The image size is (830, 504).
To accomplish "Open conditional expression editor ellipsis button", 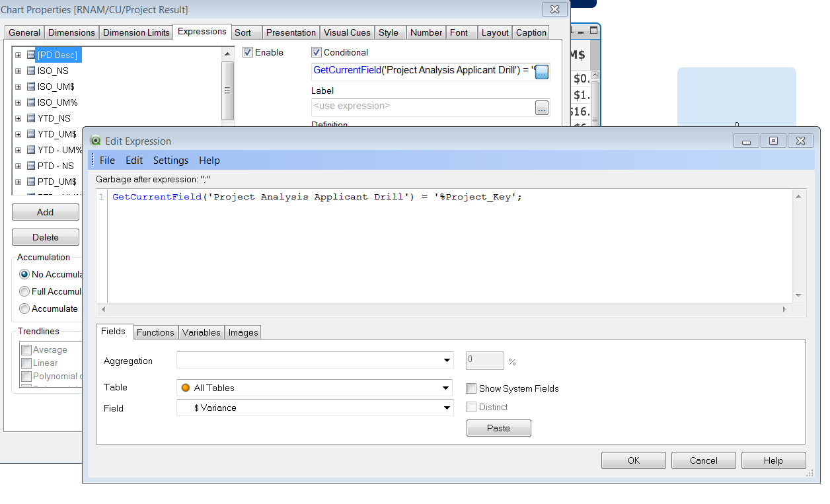I will click(x=542, y=72).
